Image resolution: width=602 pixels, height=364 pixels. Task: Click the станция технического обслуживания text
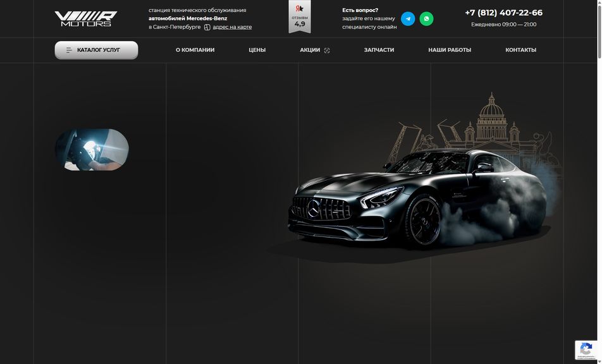tap(197, 10)
